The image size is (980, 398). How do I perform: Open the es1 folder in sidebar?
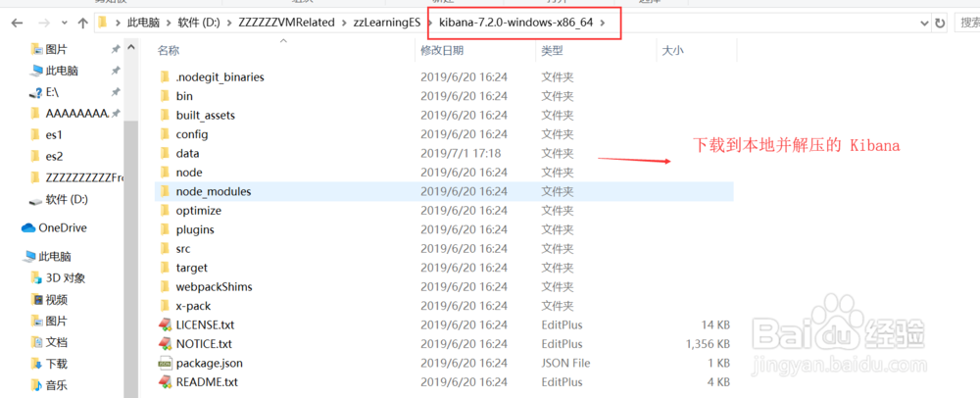54,134
